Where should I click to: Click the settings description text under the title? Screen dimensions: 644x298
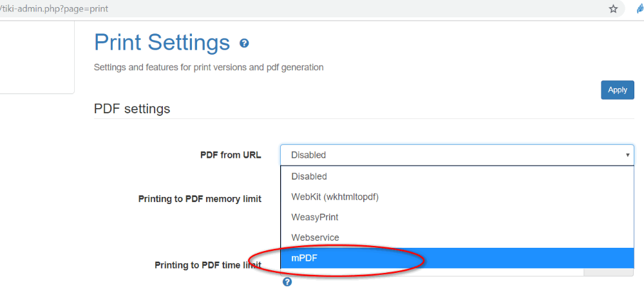point(209,68)
